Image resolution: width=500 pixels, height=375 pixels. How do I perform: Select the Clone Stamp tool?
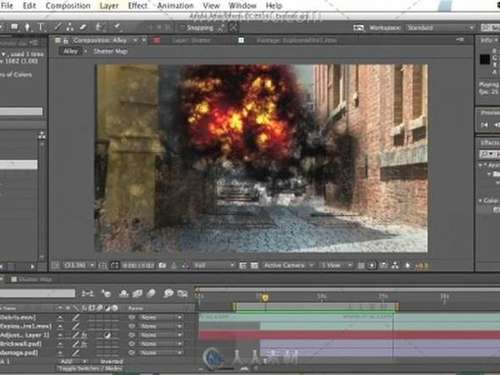pos(70,27)
